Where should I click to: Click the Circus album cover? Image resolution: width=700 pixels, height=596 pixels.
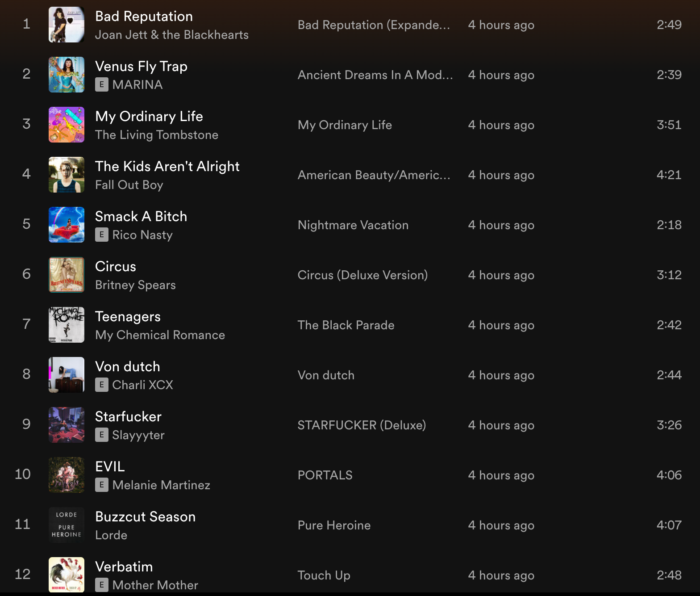(x=67, y=275)
